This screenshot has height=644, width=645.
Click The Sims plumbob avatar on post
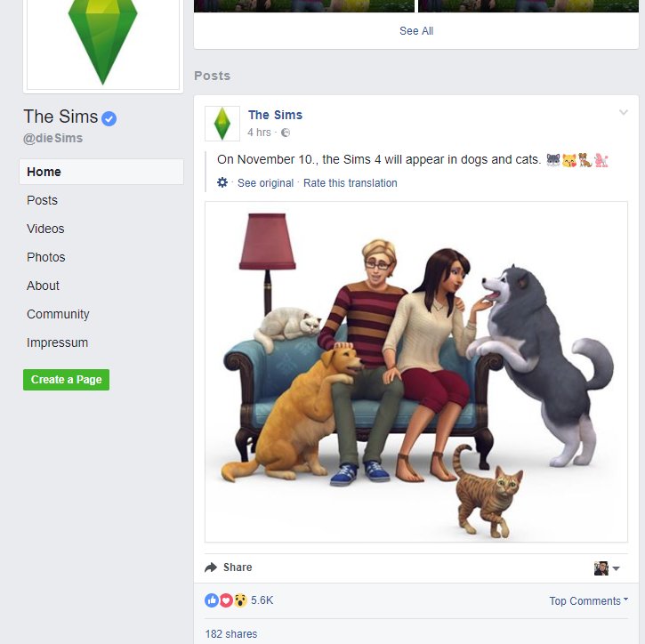click(222, 124)
